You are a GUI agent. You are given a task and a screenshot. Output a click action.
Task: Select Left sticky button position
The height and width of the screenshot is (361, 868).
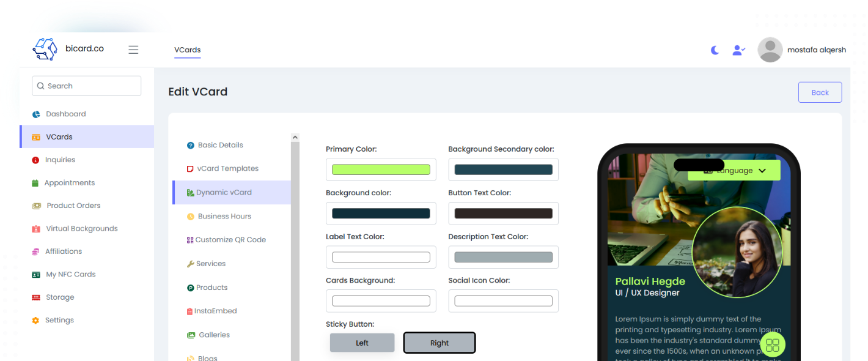tap(362, 343)
